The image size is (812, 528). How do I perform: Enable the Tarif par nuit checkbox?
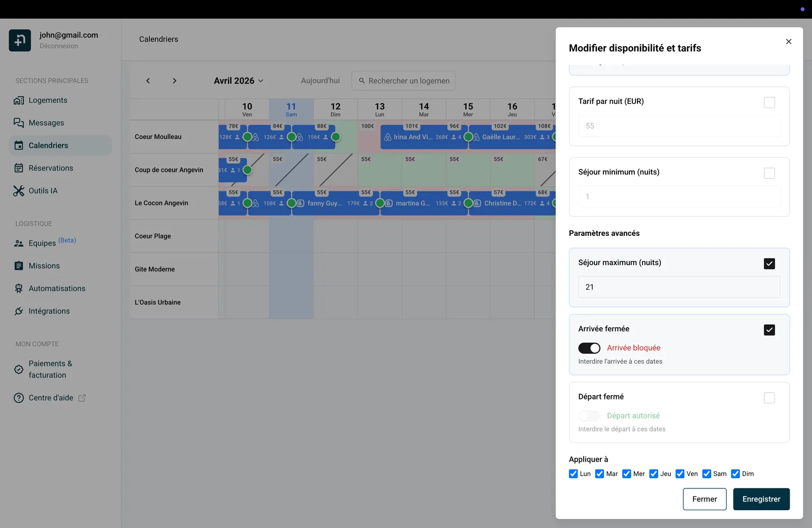769,102
